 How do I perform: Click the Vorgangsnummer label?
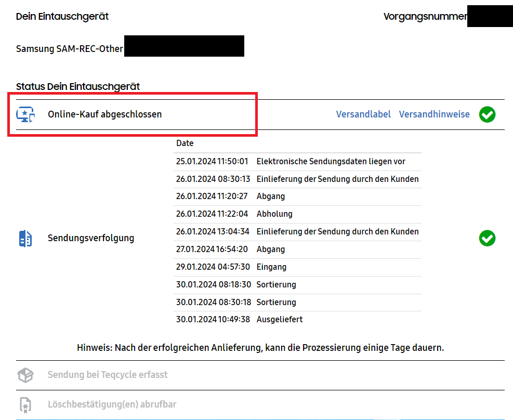click(x=425, y=17)
